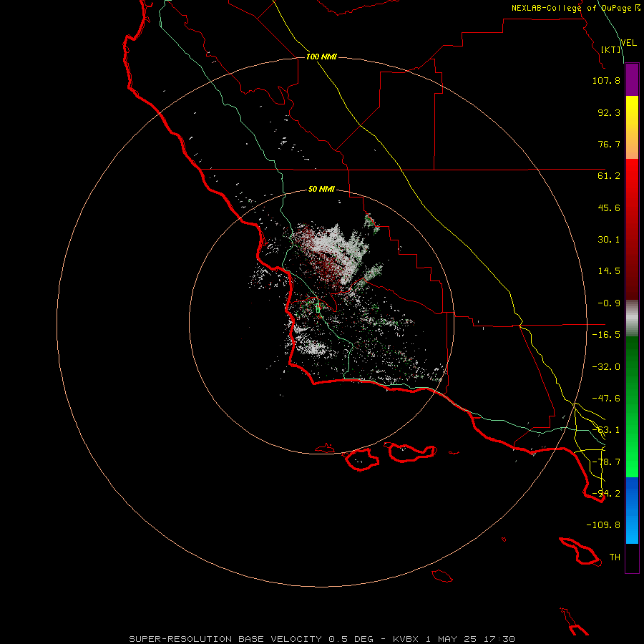Select the gray near-zero segment of the colorbar
This screenshot has width=644, height=644.
632,318
